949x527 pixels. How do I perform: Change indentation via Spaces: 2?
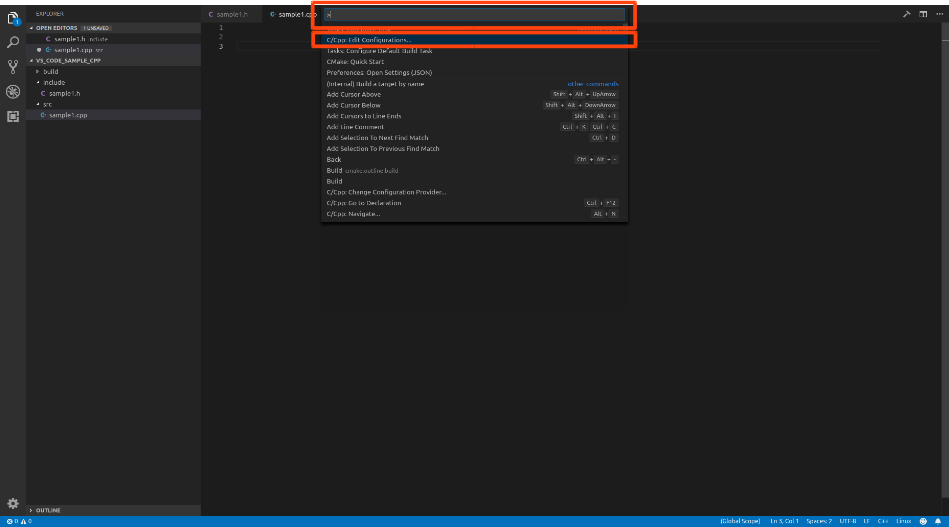[819, 521]
